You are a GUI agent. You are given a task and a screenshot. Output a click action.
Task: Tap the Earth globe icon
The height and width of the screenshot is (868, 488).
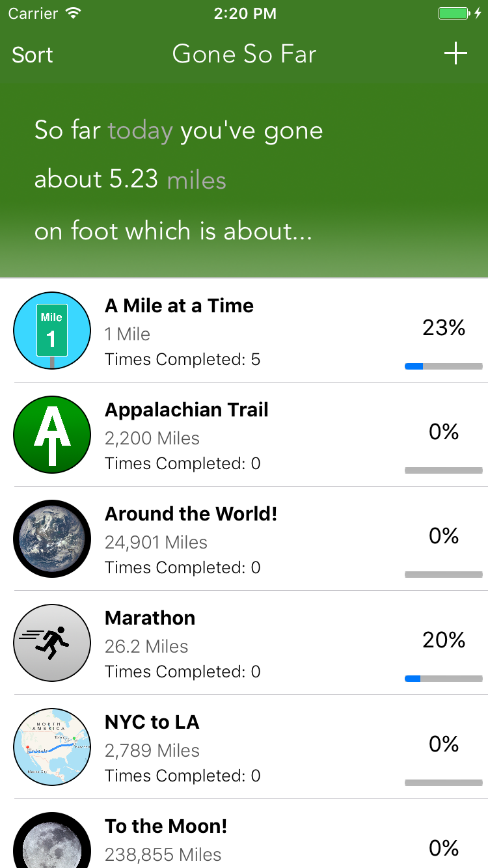tap(52, 539)
